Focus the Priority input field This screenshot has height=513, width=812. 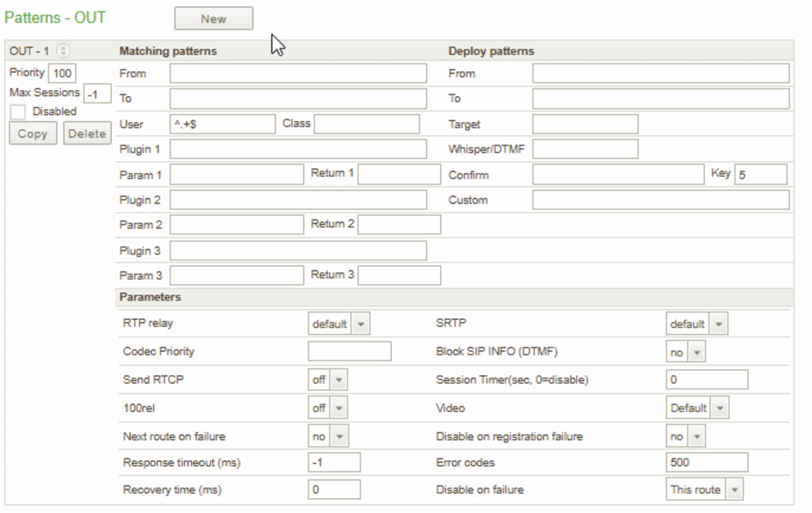click(x=62, y=74)
